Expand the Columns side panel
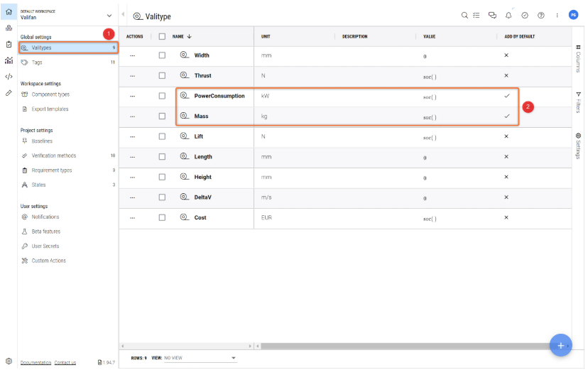This screenshot has width=588, height=370. [578, 58]
